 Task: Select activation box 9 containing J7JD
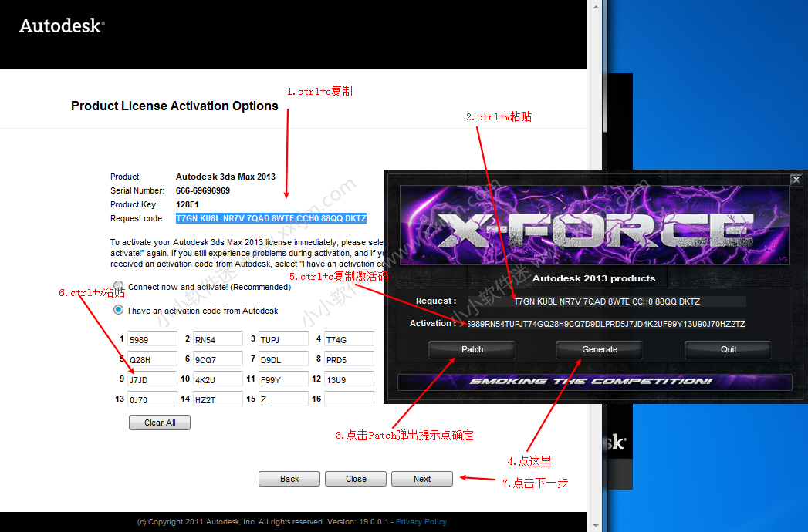[x=152, y=379]
